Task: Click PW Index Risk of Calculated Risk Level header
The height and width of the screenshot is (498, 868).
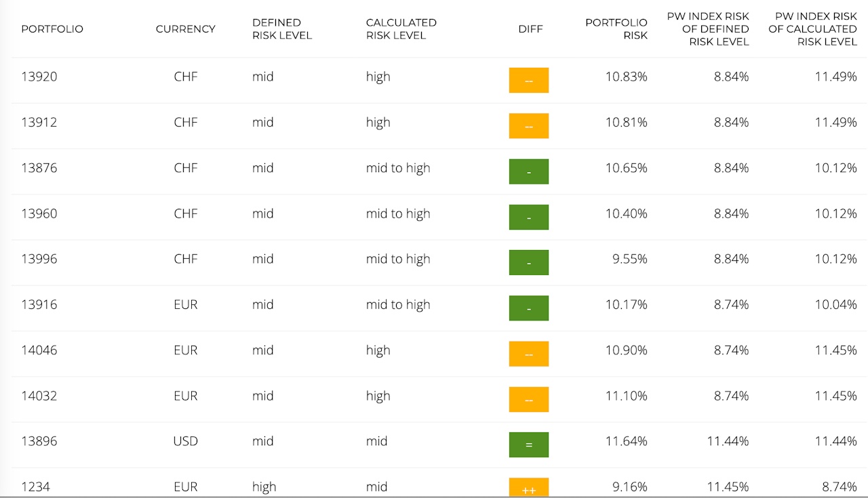Action: click(812, 29)
